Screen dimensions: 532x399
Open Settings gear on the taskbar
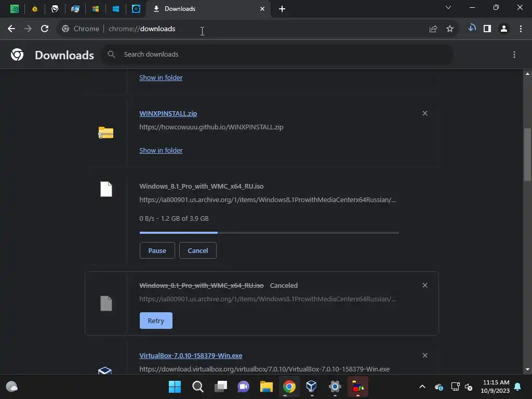click(335, 387)
